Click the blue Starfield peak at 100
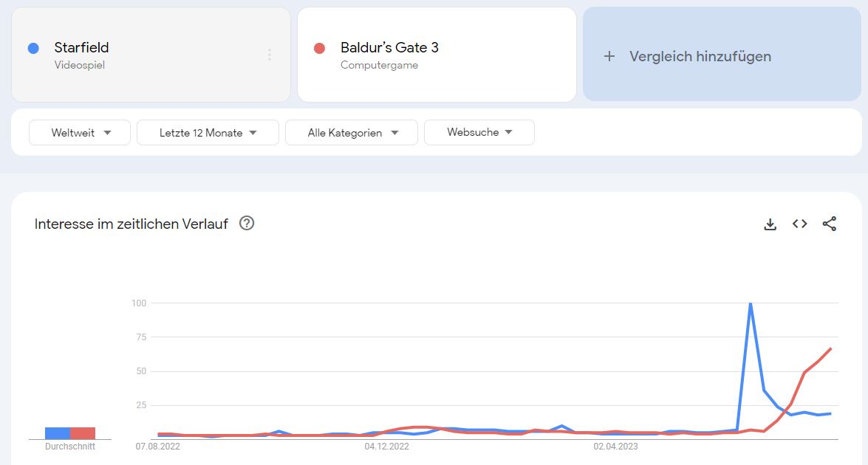Image resolution: width=868 pixels, height=465 pixels. [x=751, y=303]
